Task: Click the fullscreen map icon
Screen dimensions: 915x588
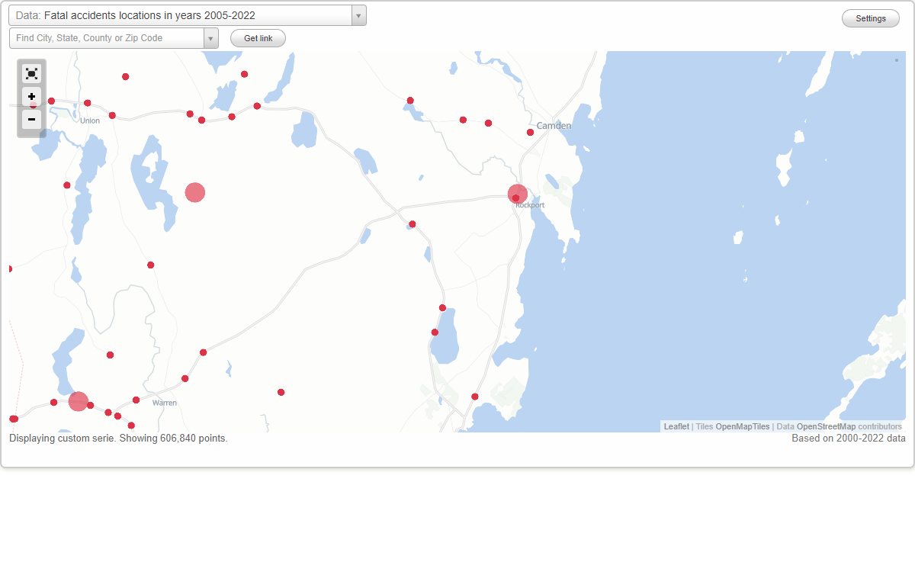Action: (31, 73)
